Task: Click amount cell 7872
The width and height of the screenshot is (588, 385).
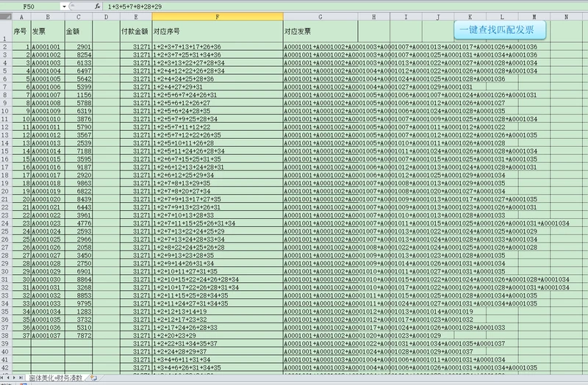Action: [79, 336]
